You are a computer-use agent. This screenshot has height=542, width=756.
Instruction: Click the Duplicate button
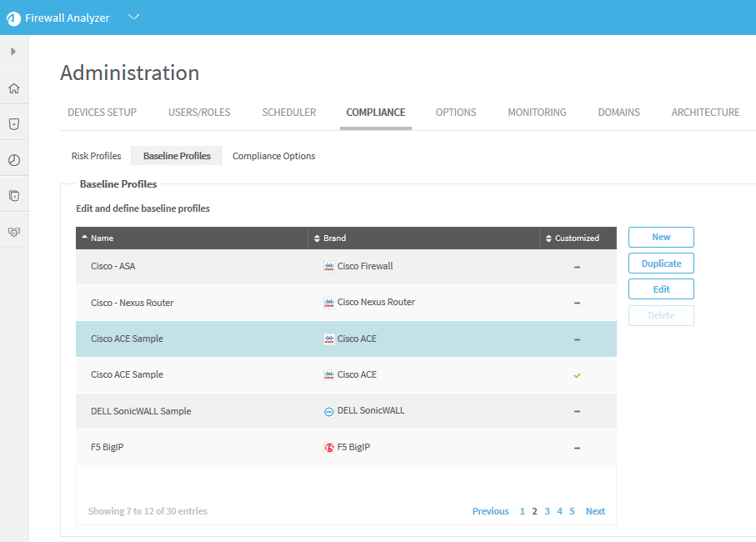tap(661, 263)
